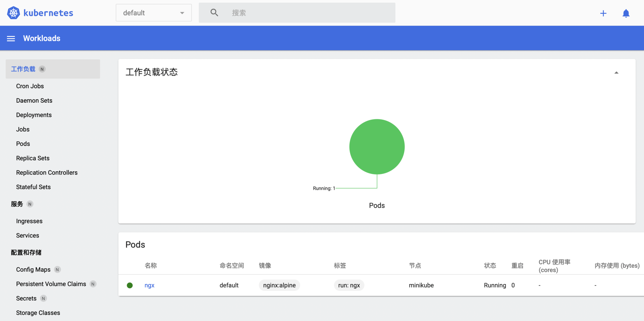644x321 pixels.
Task: Click the Kubernetes logo in the header
Action: point(13,12)
